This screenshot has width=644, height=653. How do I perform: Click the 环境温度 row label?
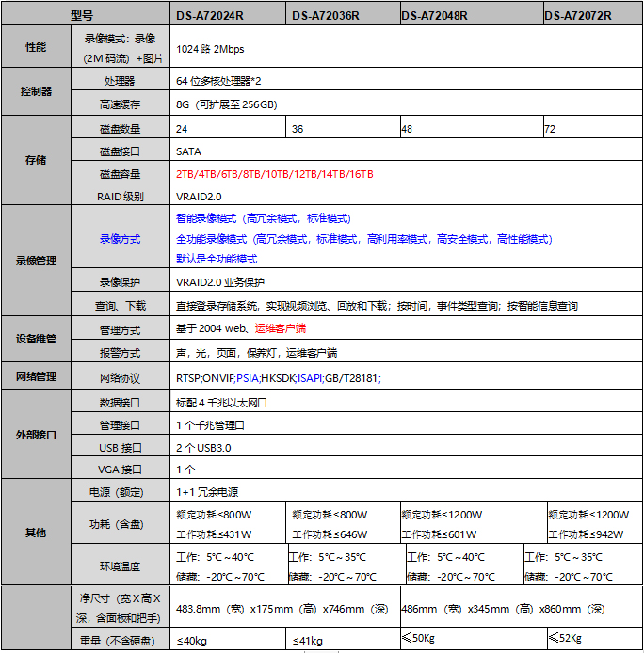pos(121,566)
